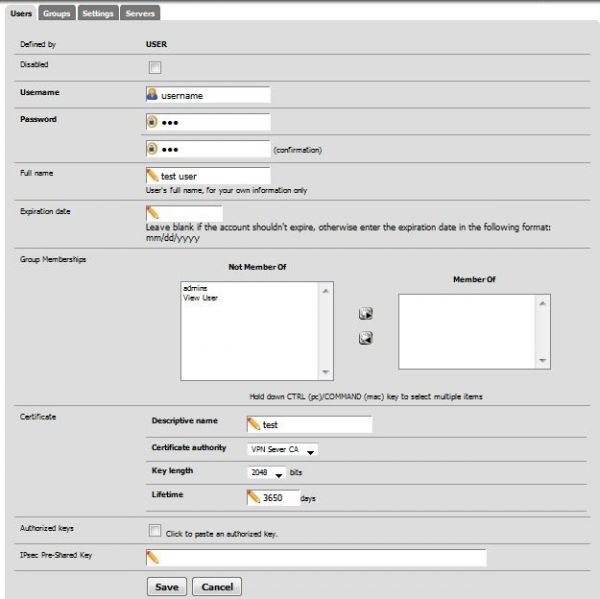Click the pencil icon in Descriptive name field

pyautogui.click(x=253, y=424)
